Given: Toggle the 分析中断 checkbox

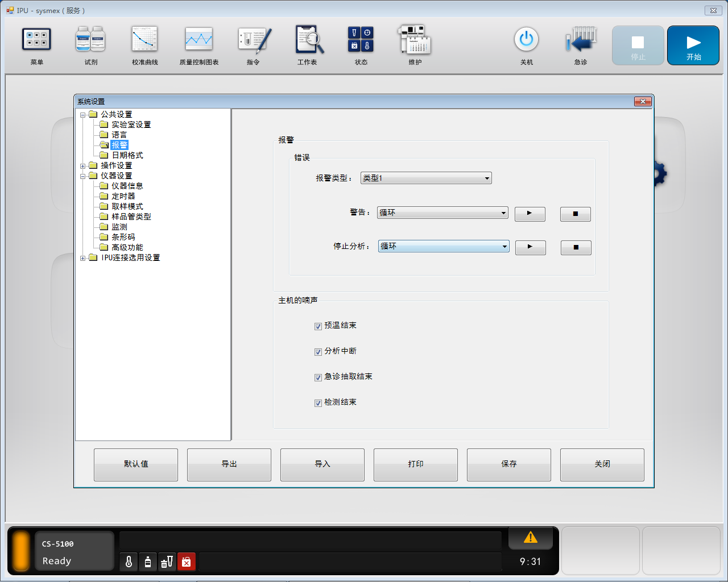Looking at the screenshot, I should coord(318,352).
